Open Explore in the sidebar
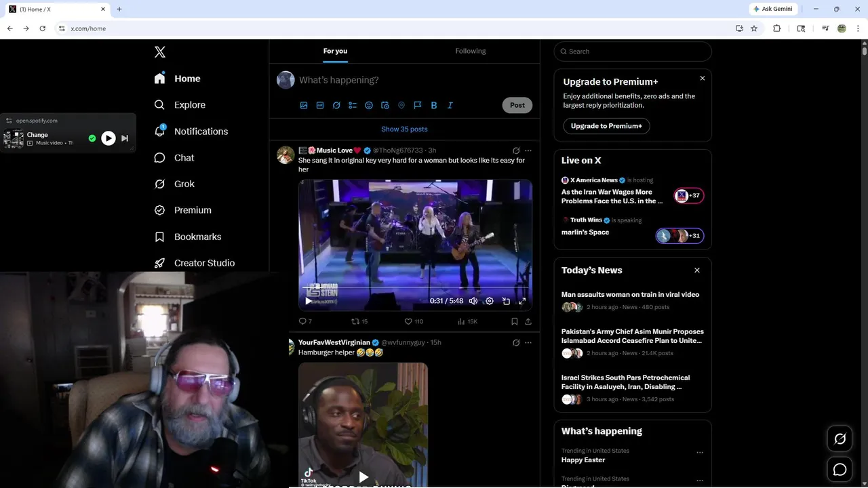The width and height of the screenshot is (868, 488). point(180,105)
